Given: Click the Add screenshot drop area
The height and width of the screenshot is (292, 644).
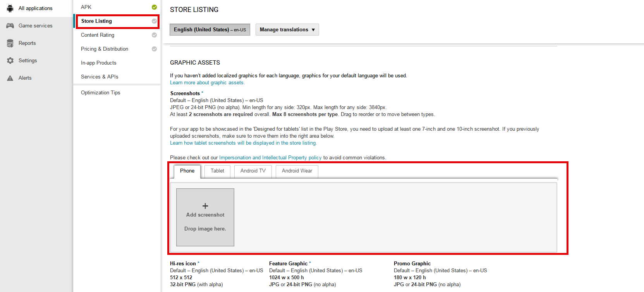Looking at the screenshot, I should tap(205, 217).
